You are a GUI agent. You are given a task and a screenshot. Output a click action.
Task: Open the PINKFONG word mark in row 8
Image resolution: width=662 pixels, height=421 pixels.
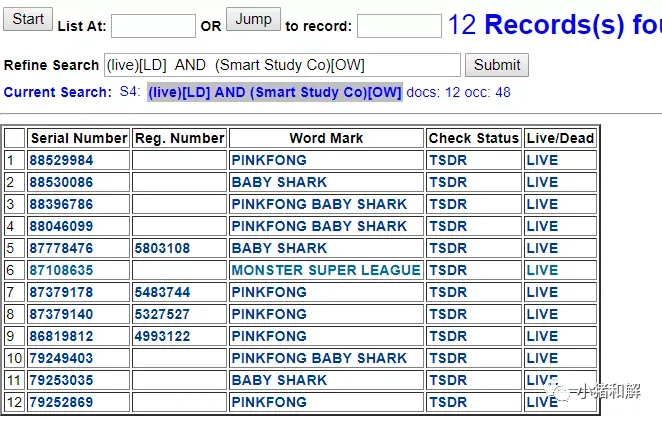pyautogui.click(x=269, y=314)
